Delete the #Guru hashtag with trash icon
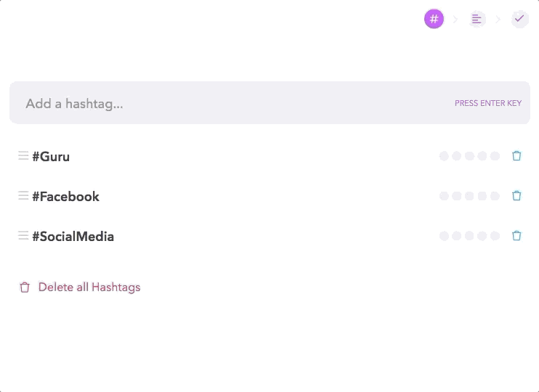Image resolution: width=539 pixels, height=392 pixels. pyautogui.click(x=516, y=156)
